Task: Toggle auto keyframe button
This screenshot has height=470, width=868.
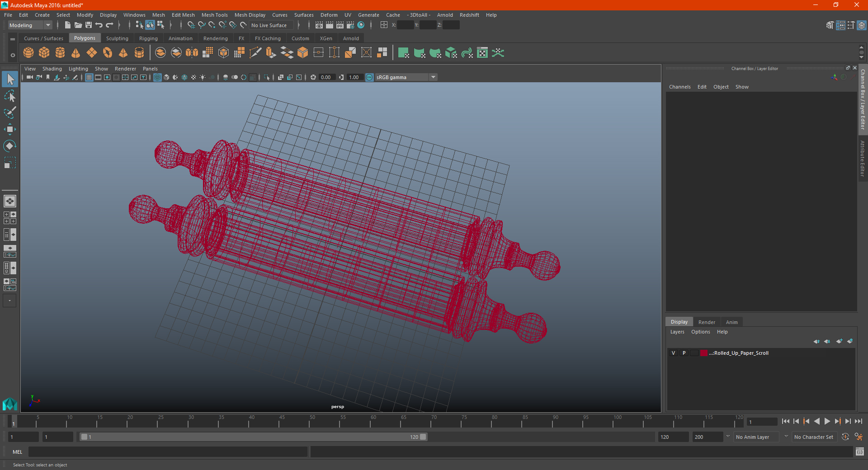Action: pyautogui.click(x=845, y=437)
